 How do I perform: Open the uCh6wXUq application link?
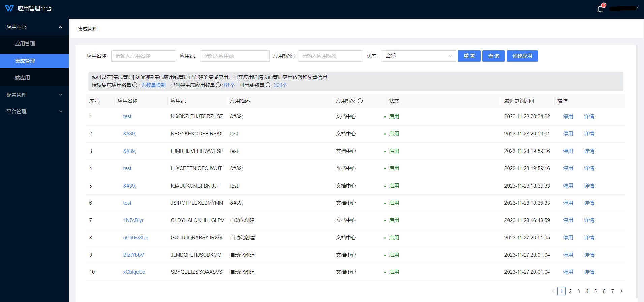135,238
